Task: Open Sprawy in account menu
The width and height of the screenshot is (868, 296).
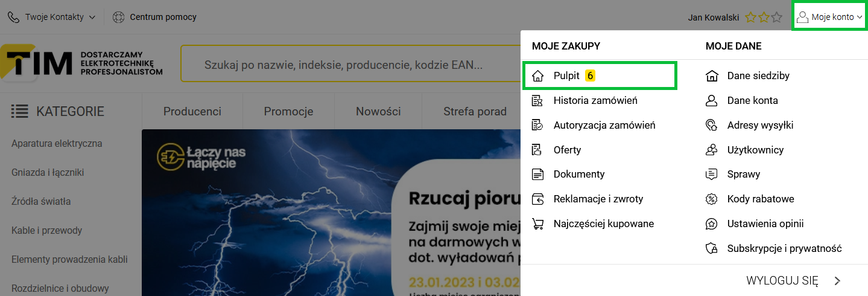Action: click(x=744, y=174)
